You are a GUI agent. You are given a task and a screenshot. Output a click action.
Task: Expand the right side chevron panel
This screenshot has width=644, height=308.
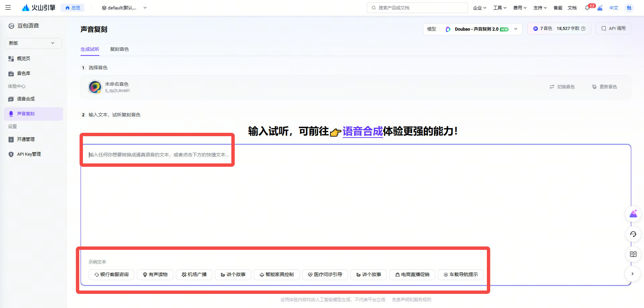633,274
